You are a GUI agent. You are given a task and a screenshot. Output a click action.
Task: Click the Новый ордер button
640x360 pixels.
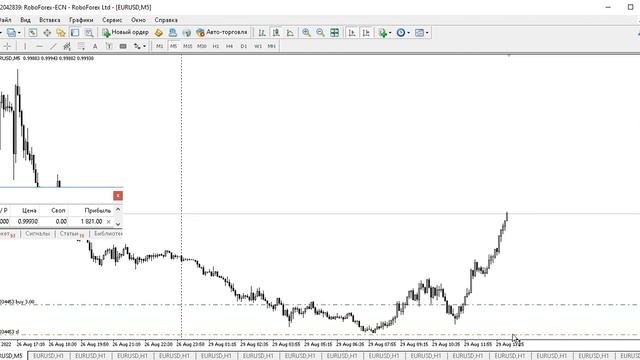(125, 33)
